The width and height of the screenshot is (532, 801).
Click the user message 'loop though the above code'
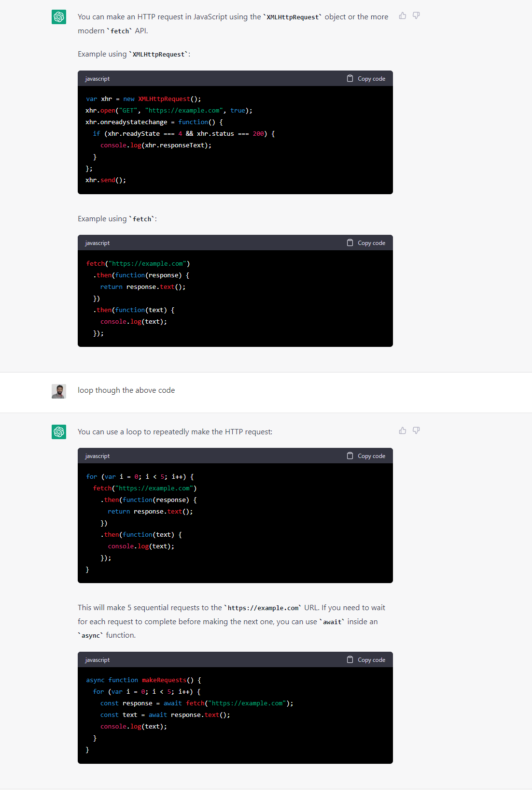(x=126, y=390)
